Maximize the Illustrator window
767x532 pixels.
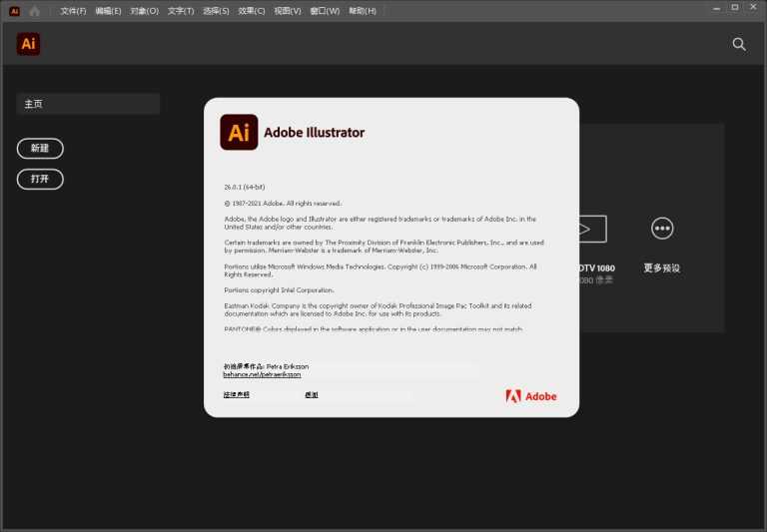(735, 7)
